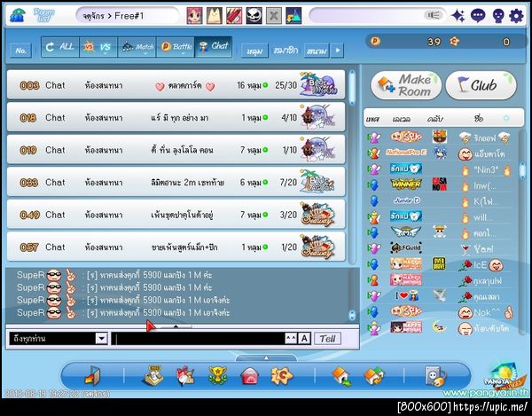Open the gold trophy icon
The height and width of the screenshot is (416, 532).
[x=217, y=376]
